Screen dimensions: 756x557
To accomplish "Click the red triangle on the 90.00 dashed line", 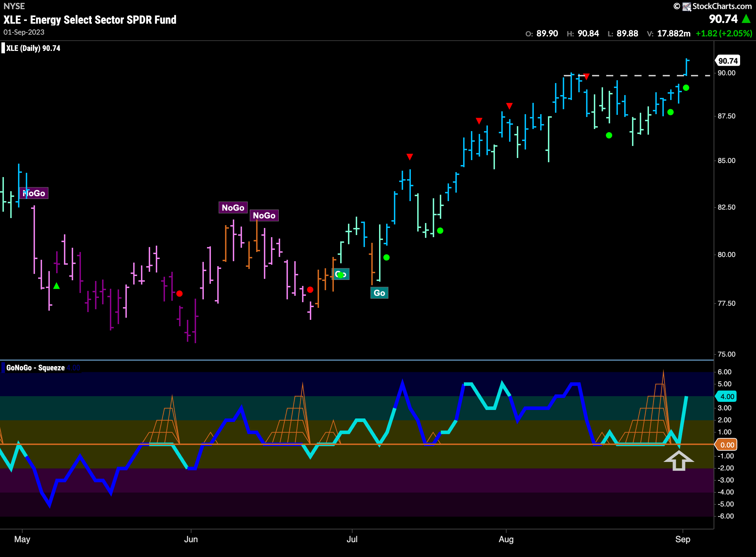I will pos(586,77).
